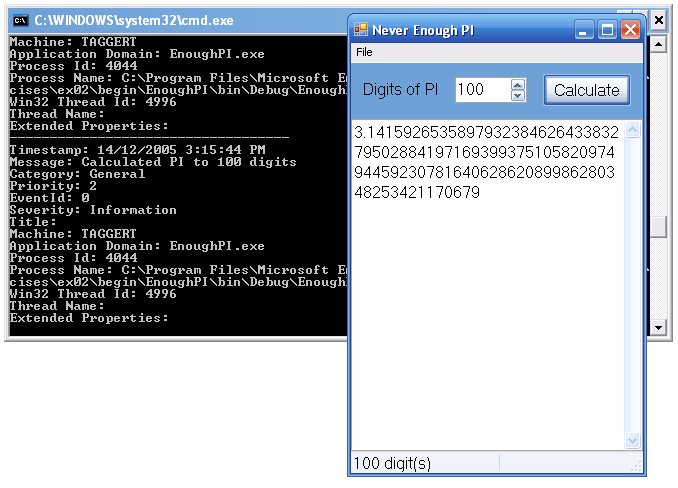Click the console scrollbar thumb
This screenshot has height=488, width=678.
click(658, 227)
